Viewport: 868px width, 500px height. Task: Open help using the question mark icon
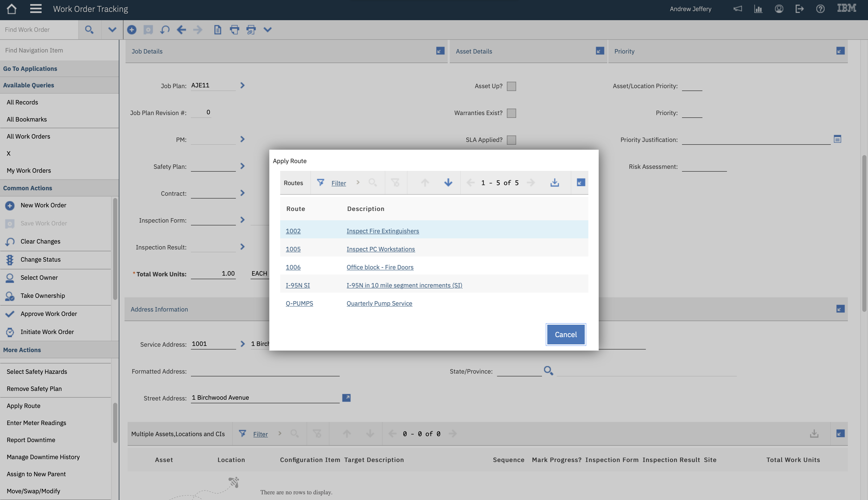[x=820, y=9]
